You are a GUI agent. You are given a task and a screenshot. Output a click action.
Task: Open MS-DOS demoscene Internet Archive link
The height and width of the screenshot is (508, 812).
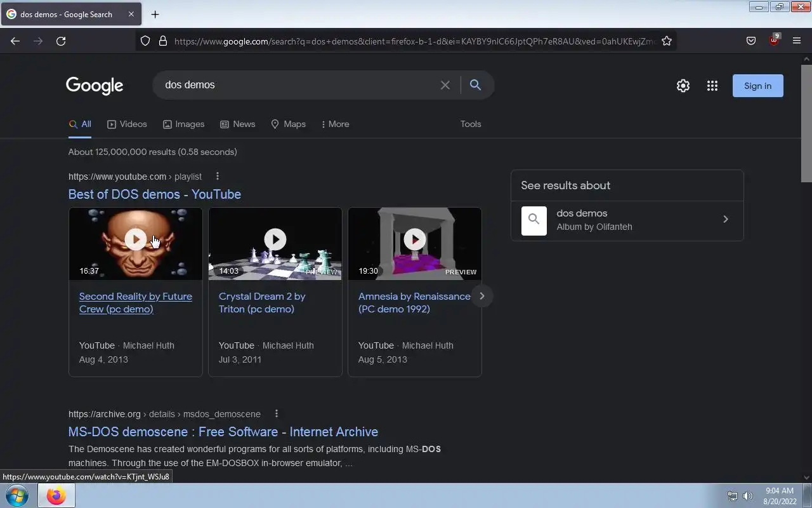223,432
